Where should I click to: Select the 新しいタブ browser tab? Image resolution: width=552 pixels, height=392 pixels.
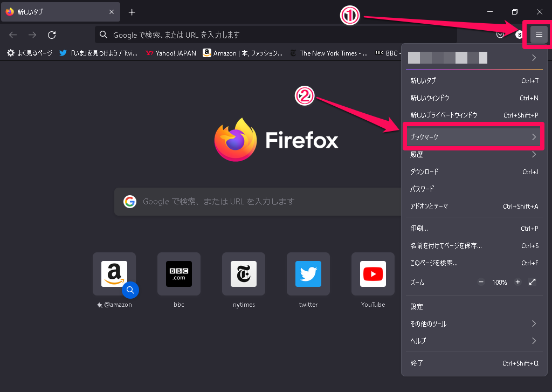60,12
